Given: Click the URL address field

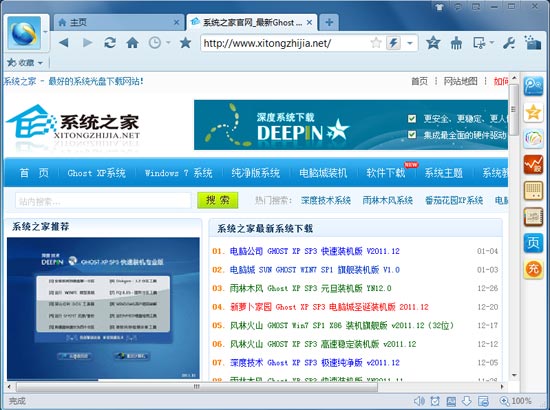Looking at the screenshot, I should tap(285, 43).
